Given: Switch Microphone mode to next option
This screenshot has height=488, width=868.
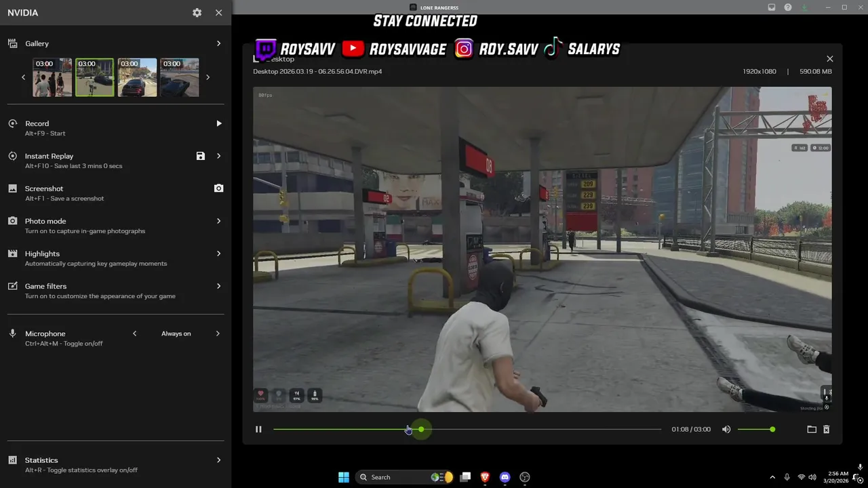Looking at the screenshot, I should coord(218,333).
